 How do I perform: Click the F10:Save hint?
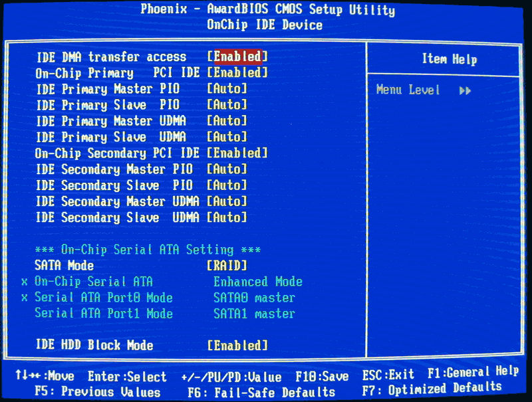[x=322, y=377]
